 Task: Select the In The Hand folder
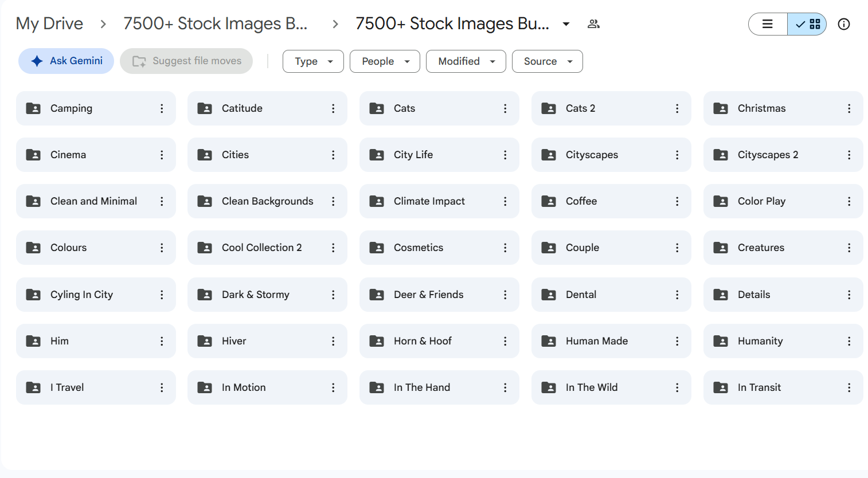(x=439, y=387)
